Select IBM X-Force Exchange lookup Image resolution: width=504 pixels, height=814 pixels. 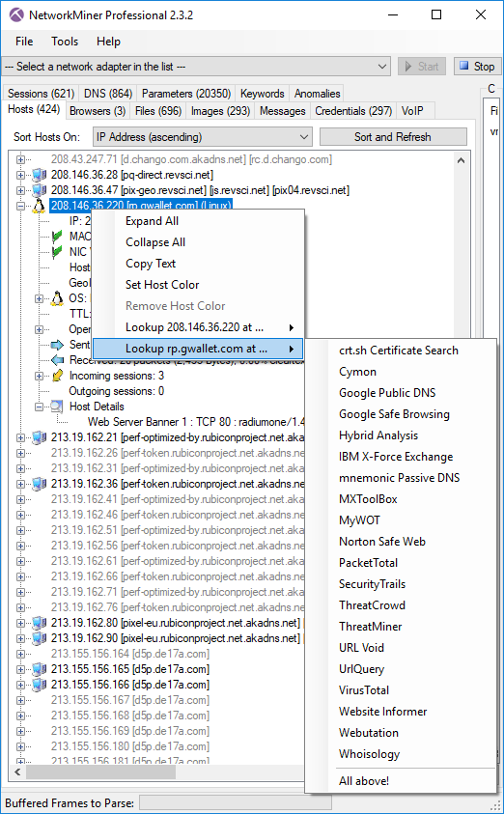400,457
